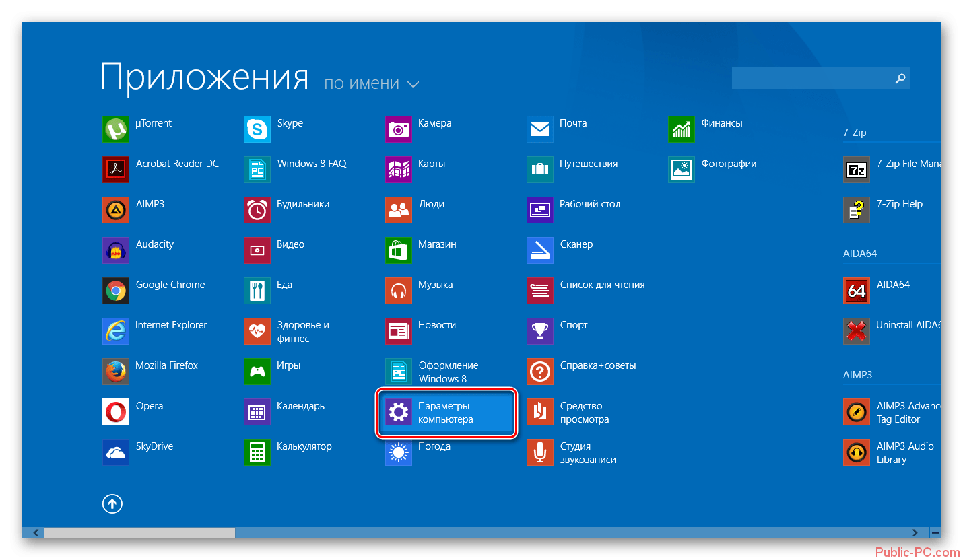Open the Погода weather app
This screenshot has width=963, height=560.
pyautogui.click(x=398, y=452)
